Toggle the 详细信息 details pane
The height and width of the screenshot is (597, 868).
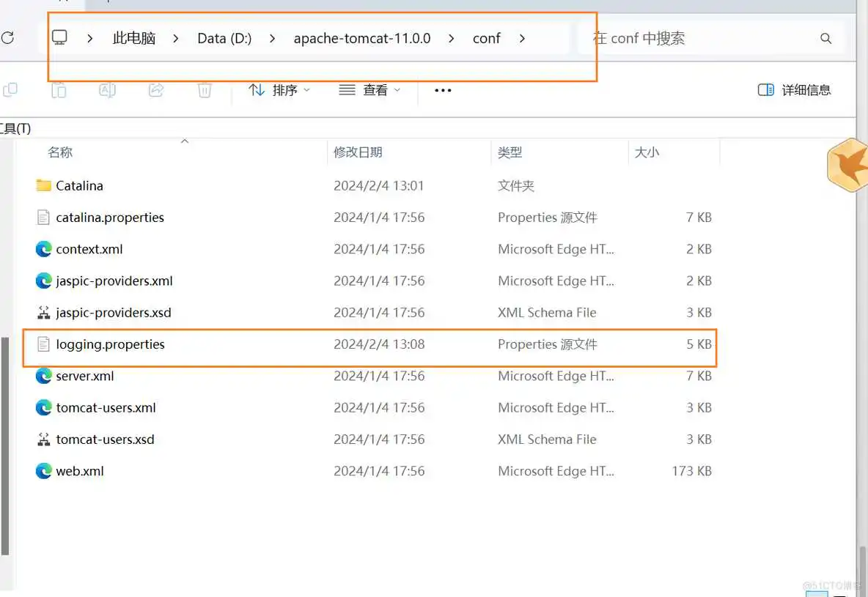(795, 89)
